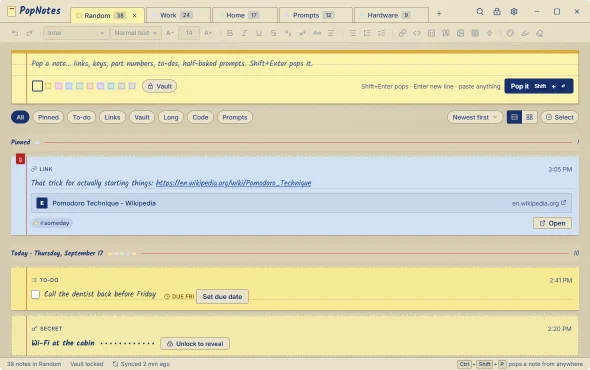The image size is (590, 370).
Task: Click the Pop it button
Action: (538, 86)
